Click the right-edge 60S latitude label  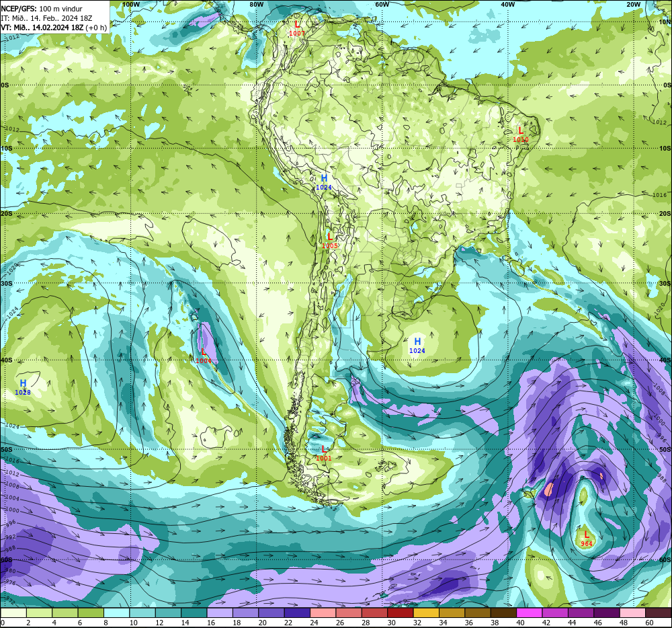coord(665,560)
